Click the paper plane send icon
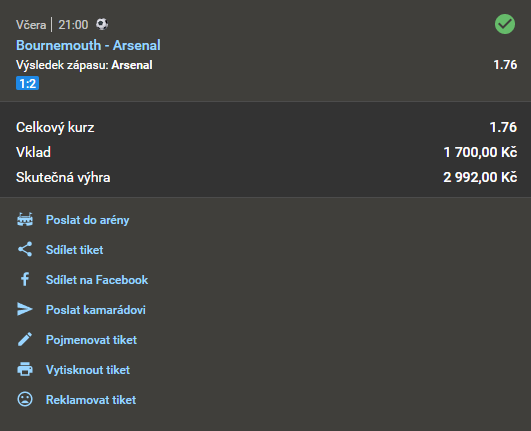531x431 pixels. [25, 309]
